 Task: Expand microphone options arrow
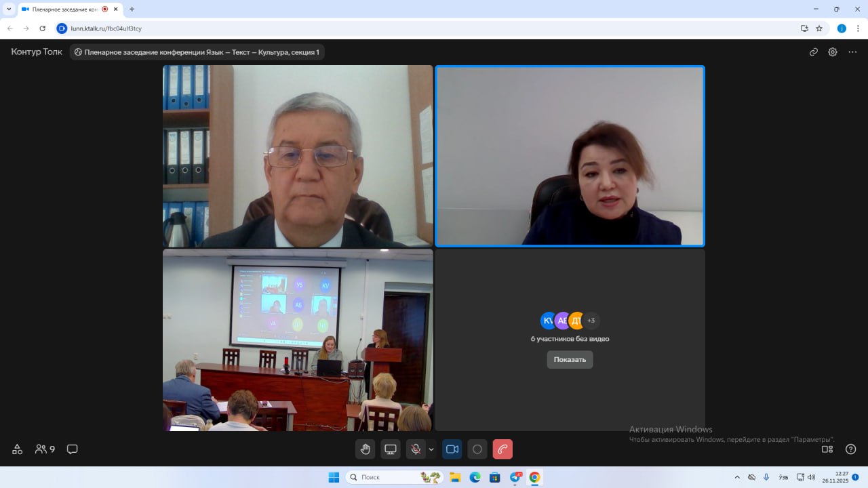pyautogui.click(x=431, y=449)
